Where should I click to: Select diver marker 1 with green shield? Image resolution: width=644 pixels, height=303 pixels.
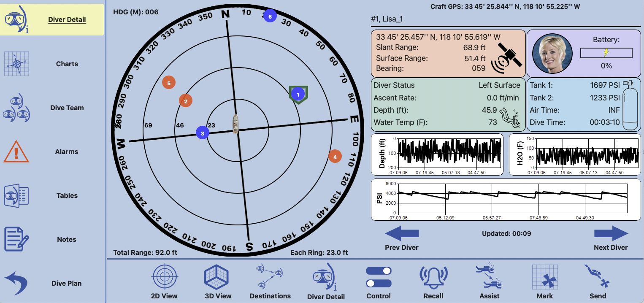[x=298, y=95]
